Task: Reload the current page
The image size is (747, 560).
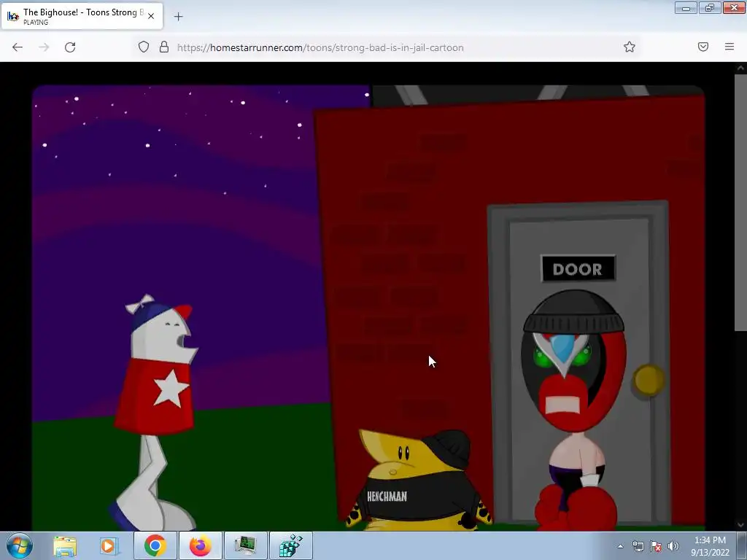Action: pyautogui.click(x=70, y=47)
